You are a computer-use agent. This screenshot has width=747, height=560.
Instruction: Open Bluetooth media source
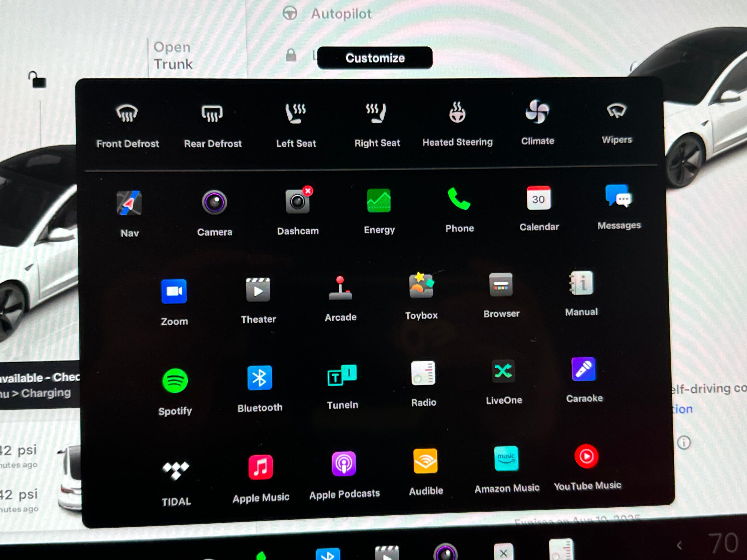click(260, 389)
